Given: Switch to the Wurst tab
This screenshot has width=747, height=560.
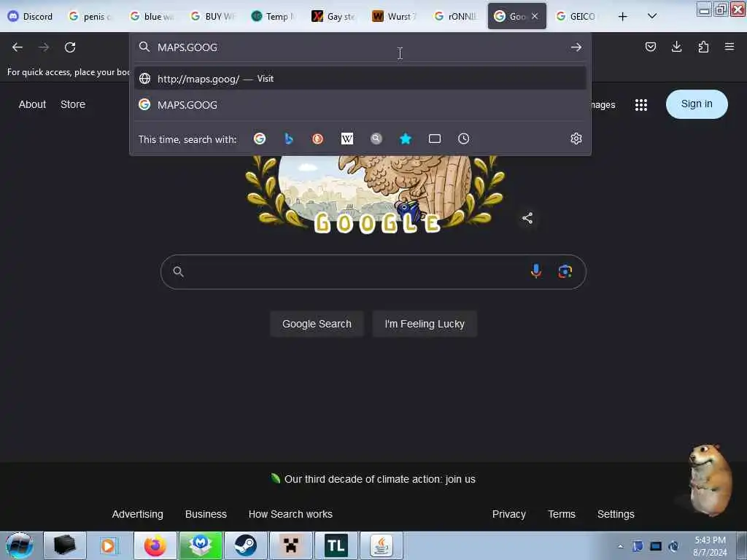Looking at the screenshot, I should click(394, 17).
